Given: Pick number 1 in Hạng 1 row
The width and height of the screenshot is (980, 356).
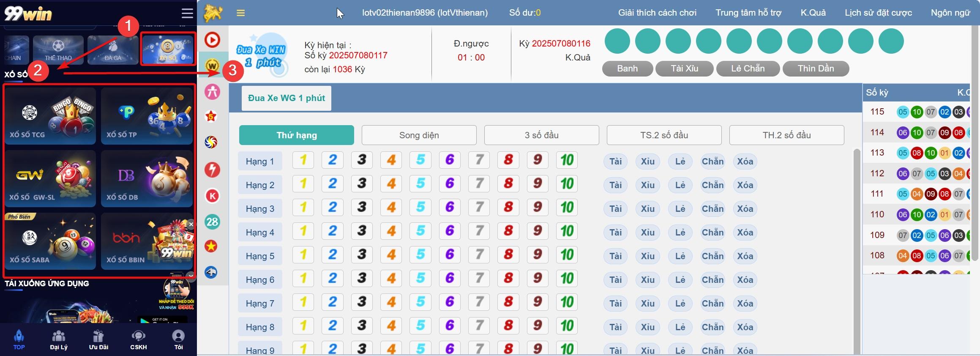Looking at the screenshot, I should [x=303, y=160].
